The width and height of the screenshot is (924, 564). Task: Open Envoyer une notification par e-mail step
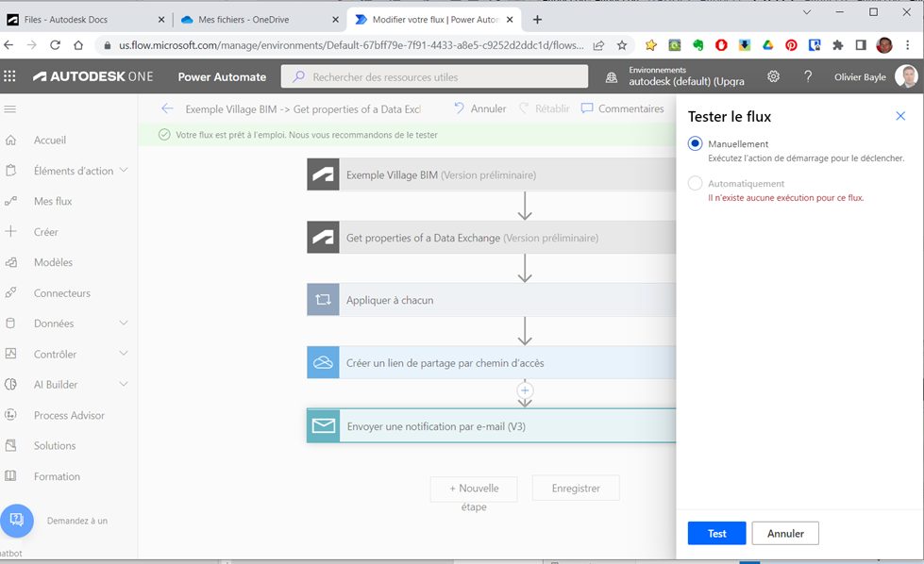(492, 425)
